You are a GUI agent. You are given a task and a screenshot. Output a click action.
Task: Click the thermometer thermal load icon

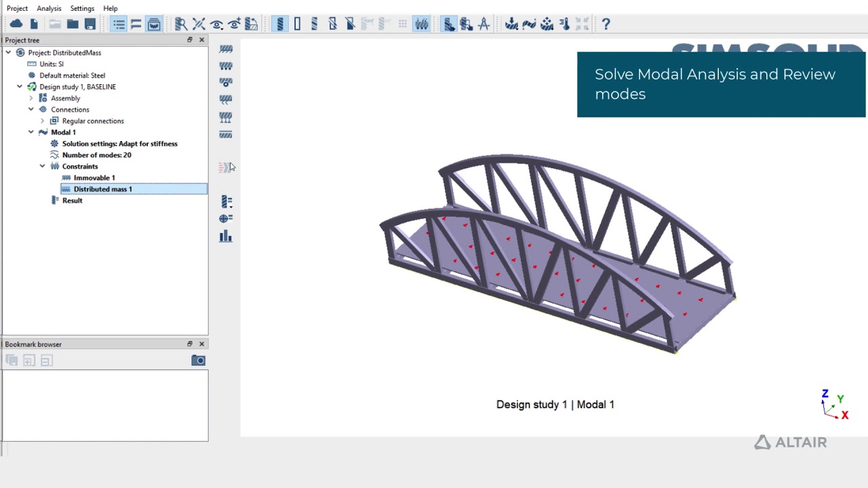(x=564, y=24)
